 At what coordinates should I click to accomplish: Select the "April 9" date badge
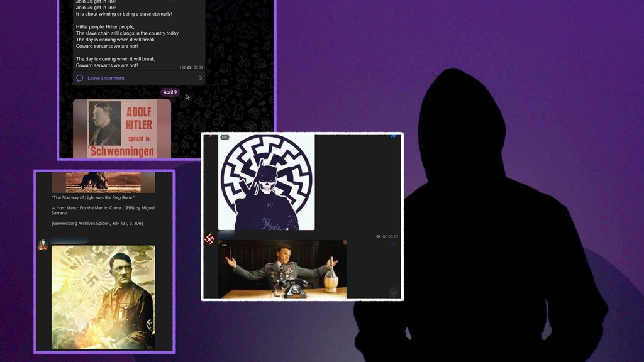click(x=170, y=92)
